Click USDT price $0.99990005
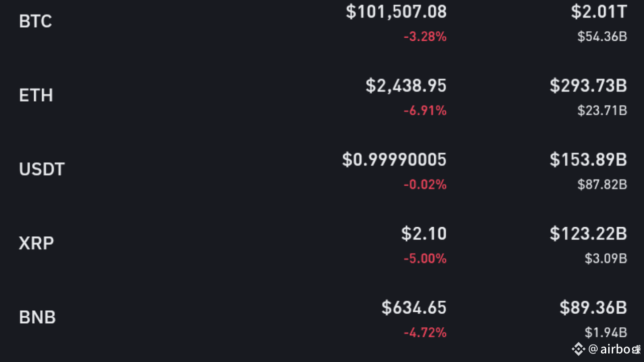This screenshot has height=362, width=644. (394, 160)
